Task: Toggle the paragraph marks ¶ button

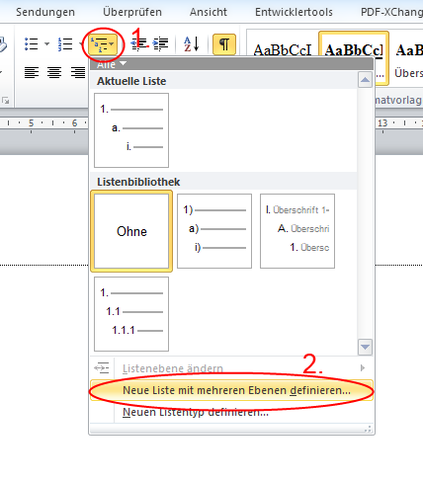Action: click(x=224, y=44)
